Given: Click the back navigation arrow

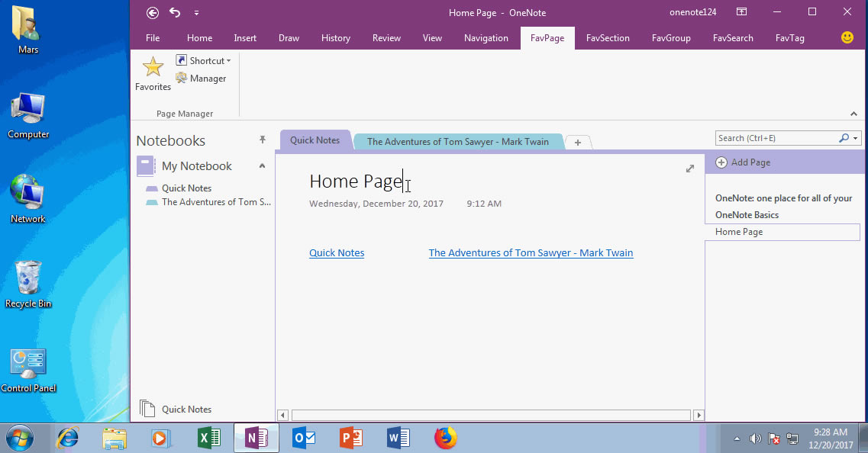Looking at the screenshot, I should tap(152, 12).
